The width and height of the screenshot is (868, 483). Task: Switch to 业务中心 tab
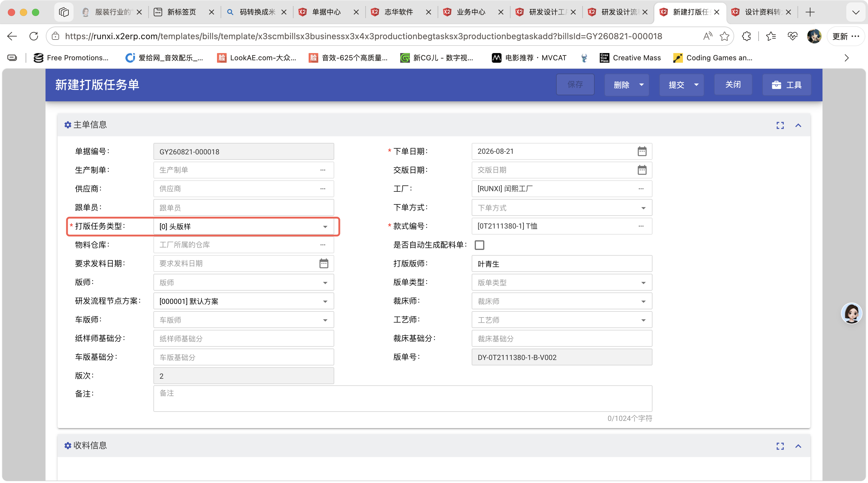point(473,12)
